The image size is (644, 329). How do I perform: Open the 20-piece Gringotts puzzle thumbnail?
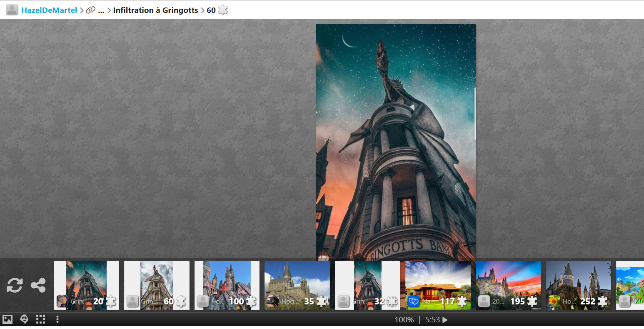(86, 285)
